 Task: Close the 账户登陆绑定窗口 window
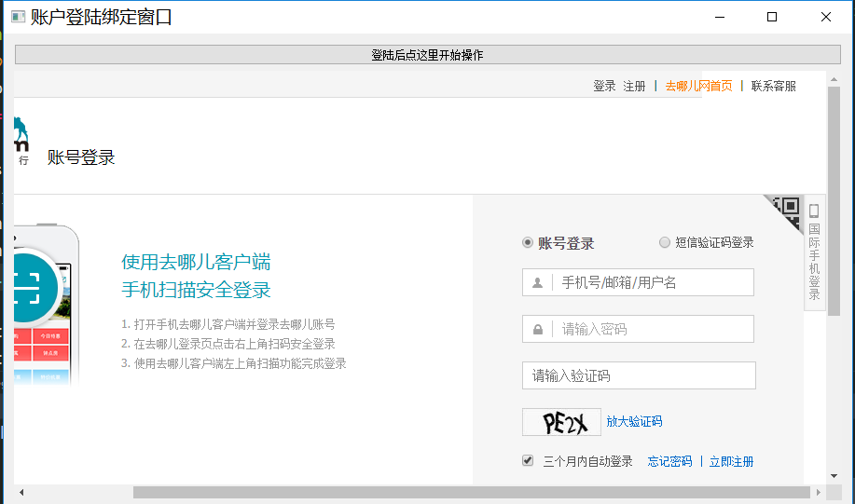coord(825,17)
